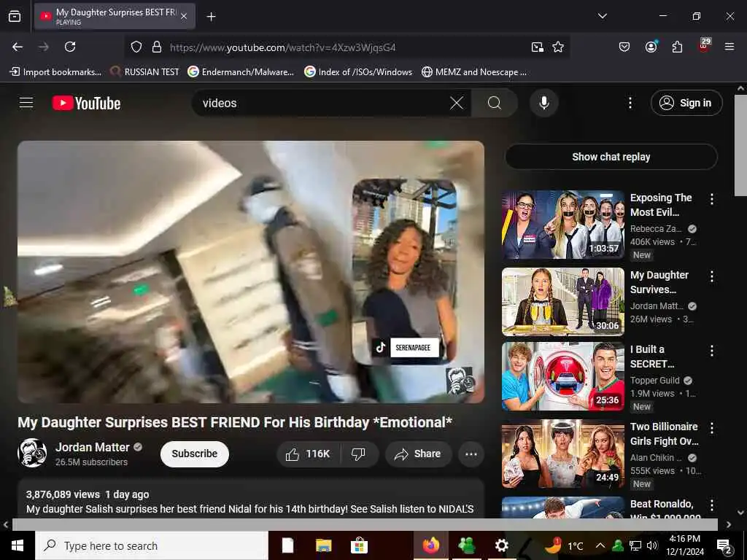Image resolution: width=747 pixels, height=560 pixels.
Task: Go back to the previous page
Action: (18, 47)
